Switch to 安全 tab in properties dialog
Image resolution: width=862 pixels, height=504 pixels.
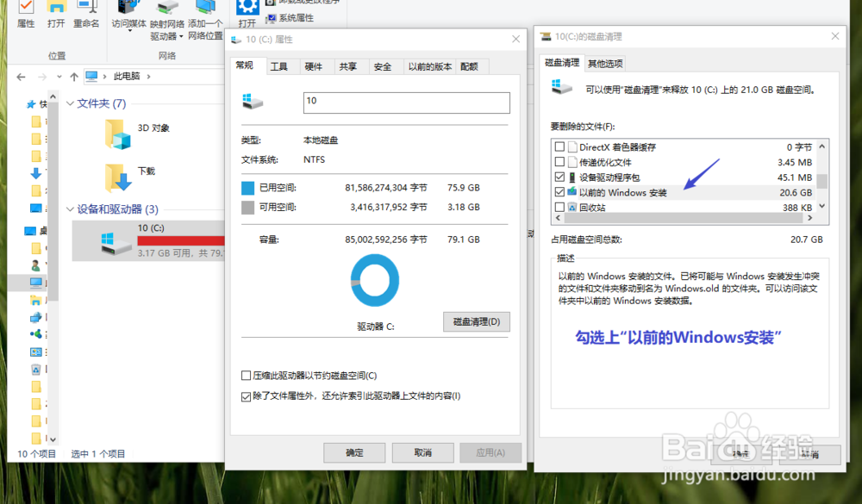tap(383, 66)
